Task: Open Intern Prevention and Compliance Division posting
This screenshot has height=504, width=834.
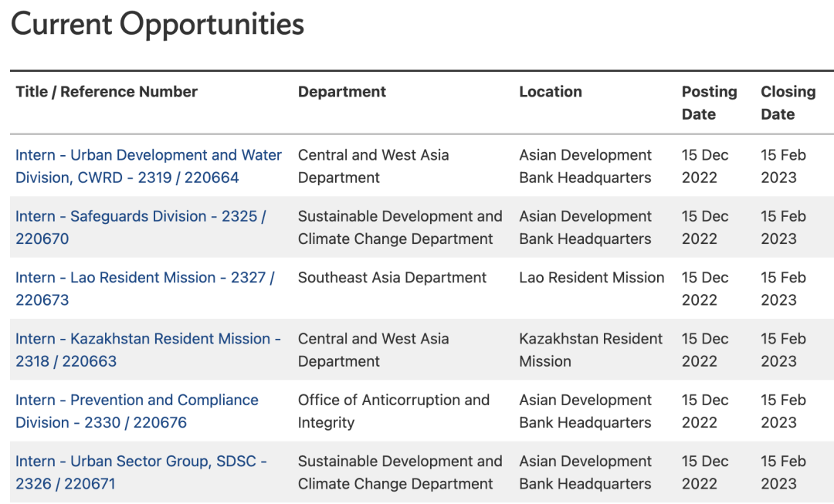Action: 137,411
